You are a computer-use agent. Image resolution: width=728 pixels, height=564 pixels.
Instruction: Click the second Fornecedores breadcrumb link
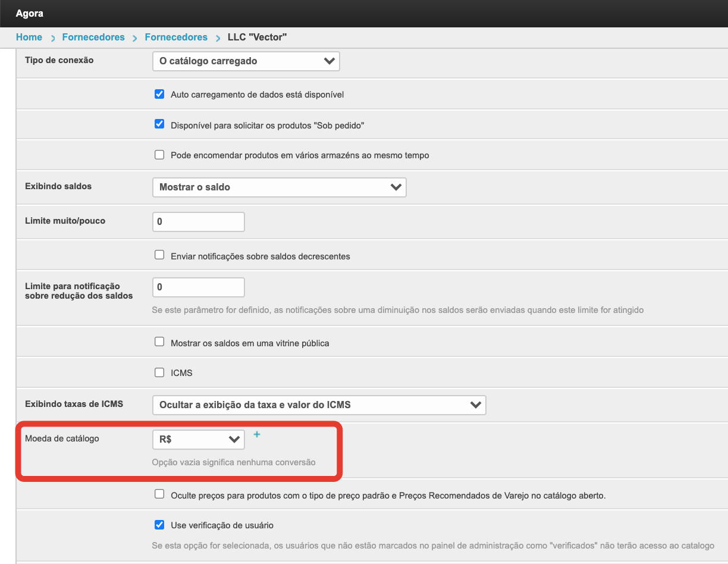pyautogui.click(x=176, y=37)
